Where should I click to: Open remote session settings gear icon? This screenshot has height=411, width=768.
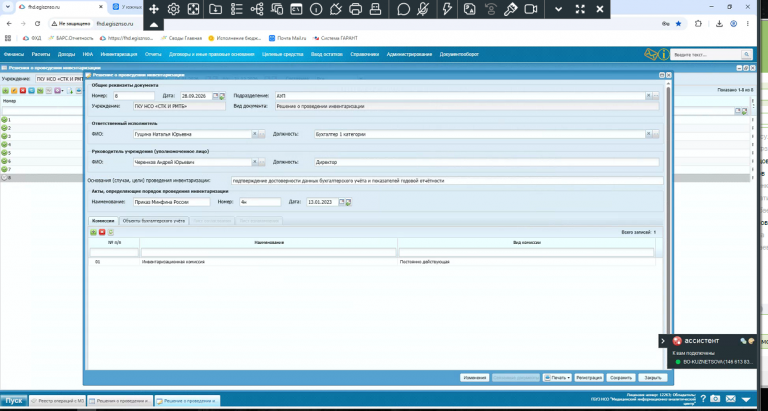click(173, 9)
